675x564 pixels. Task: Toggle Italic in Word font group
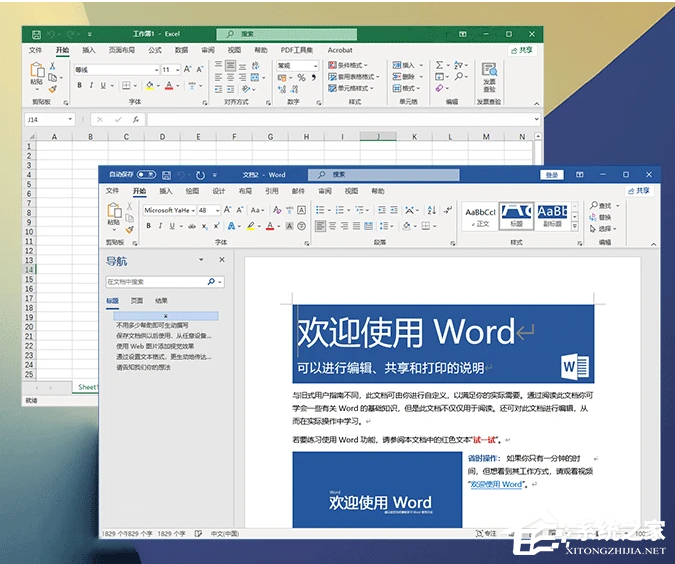[x=160, y=226]
